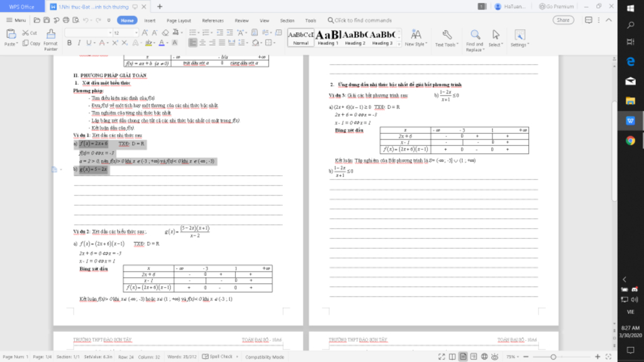This screenshot has height=362, width=644.
Task: Align text left
Action: coord(192,43)
